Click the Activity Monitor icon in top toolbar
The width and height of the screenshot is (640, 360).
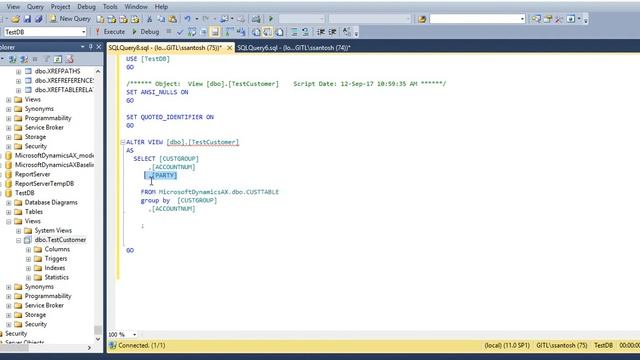[256, 19]
